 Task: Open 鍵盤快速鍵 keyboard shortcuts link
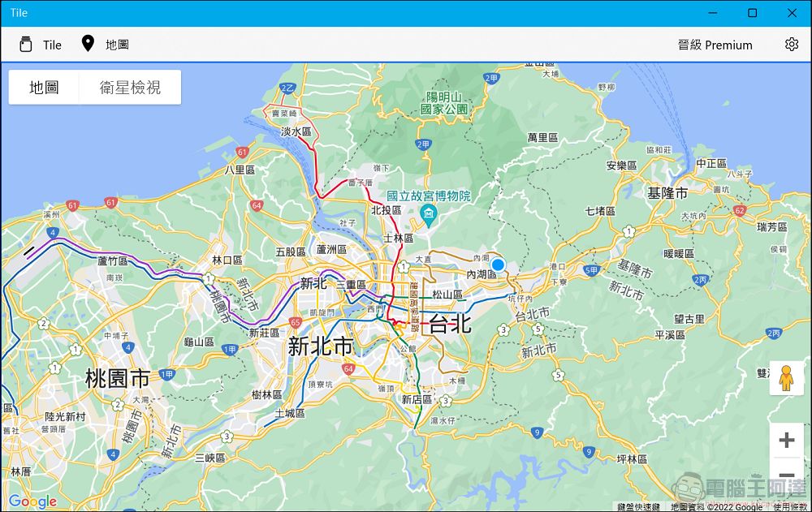(x=638, y=507)
